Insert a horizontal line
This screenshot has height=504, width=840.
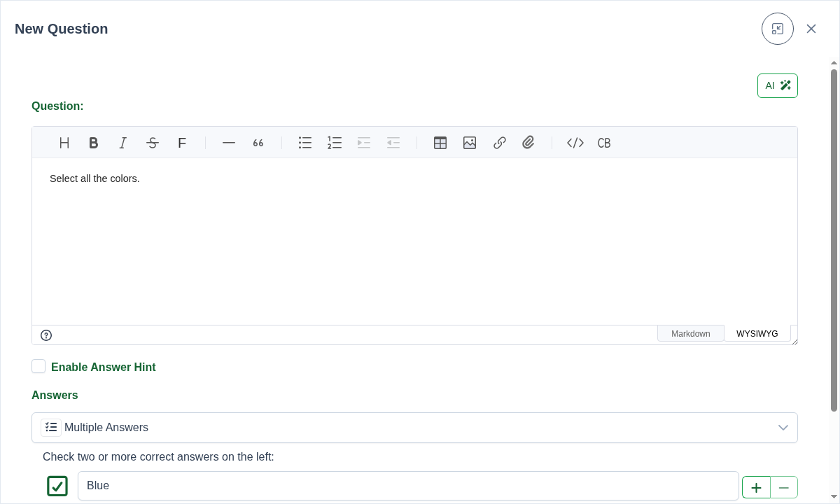tap(229, 143)
